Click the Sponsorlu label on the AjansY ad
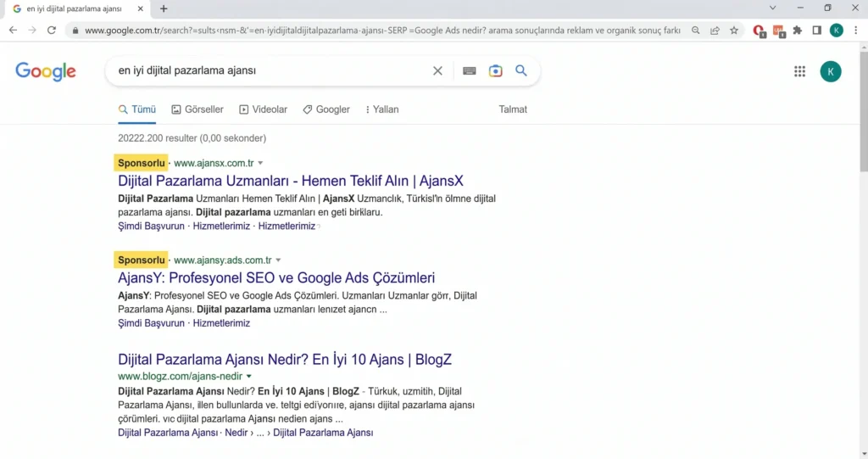 (142, 260)
